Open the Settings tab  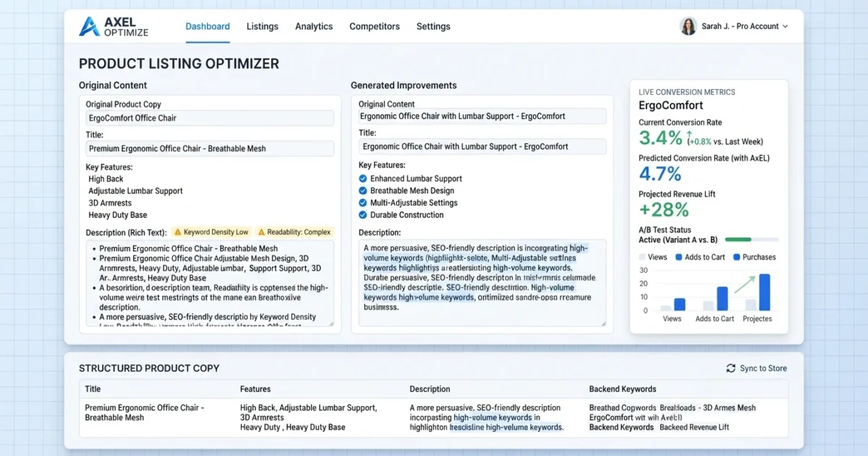click(433, 26)
